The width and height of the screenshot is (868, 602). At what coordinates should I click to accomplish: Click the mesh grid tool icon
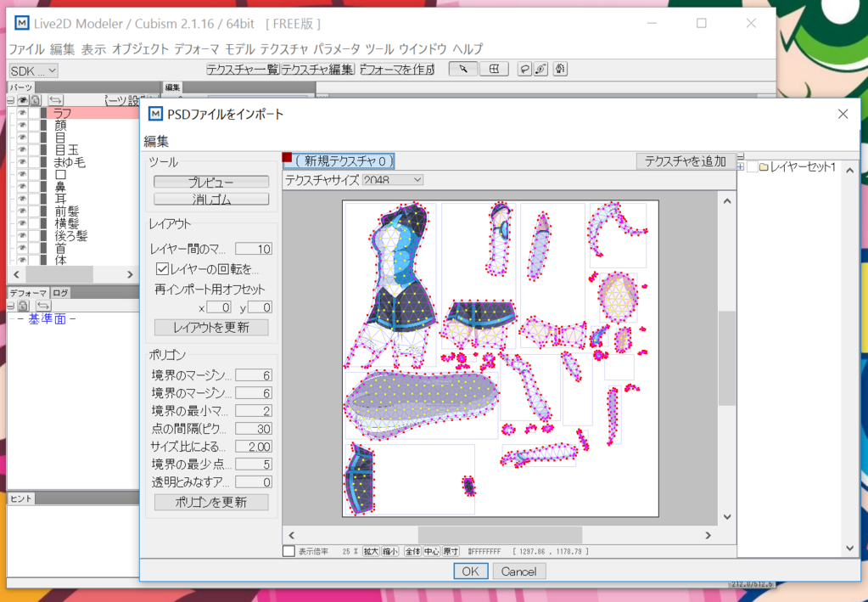[x=494, y=70]
